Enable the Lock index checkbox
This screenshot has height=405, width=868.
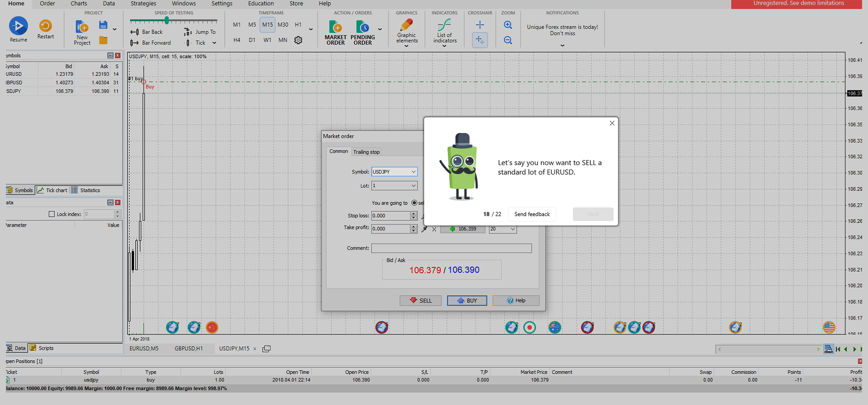pyautogui.click(x=52, y=214)
